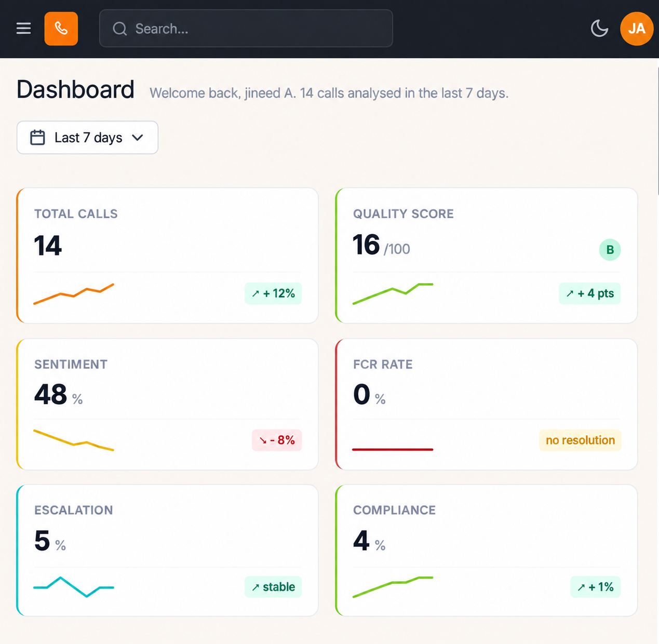Screen dimensions: 659x644
Task: Click the 16 quality score value
Action: pos(366,245)
